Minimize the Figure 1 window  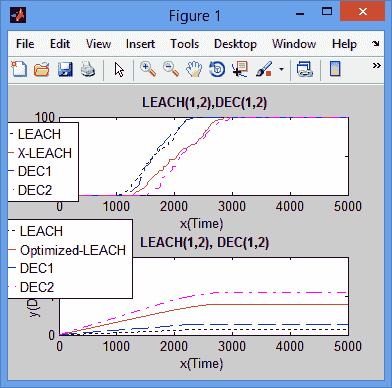[x=300, y=14]
